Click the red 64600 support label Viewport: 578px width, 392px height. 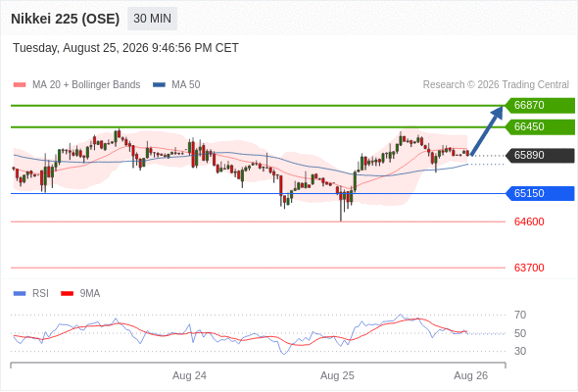pyautogui.click(x=529, y=221)
